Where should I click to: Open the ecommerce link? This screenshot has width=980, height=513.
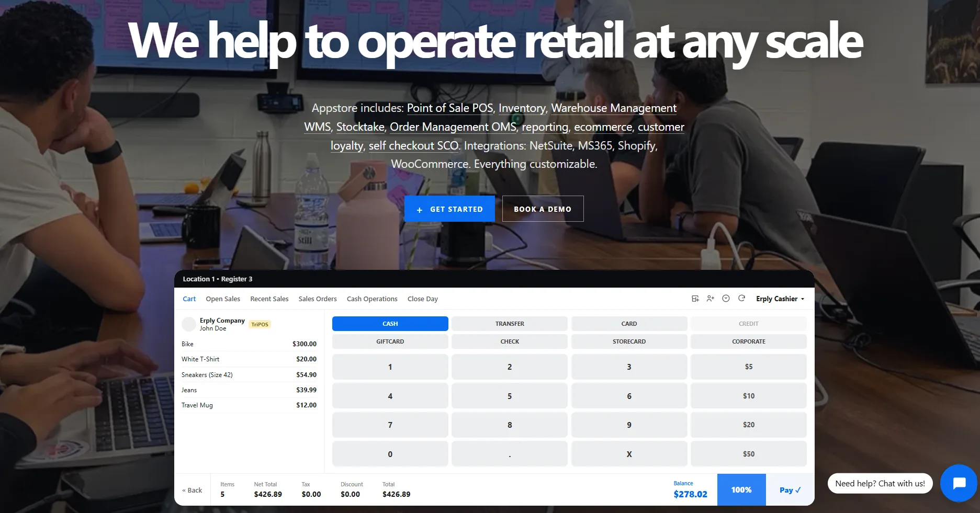point(603,127)
